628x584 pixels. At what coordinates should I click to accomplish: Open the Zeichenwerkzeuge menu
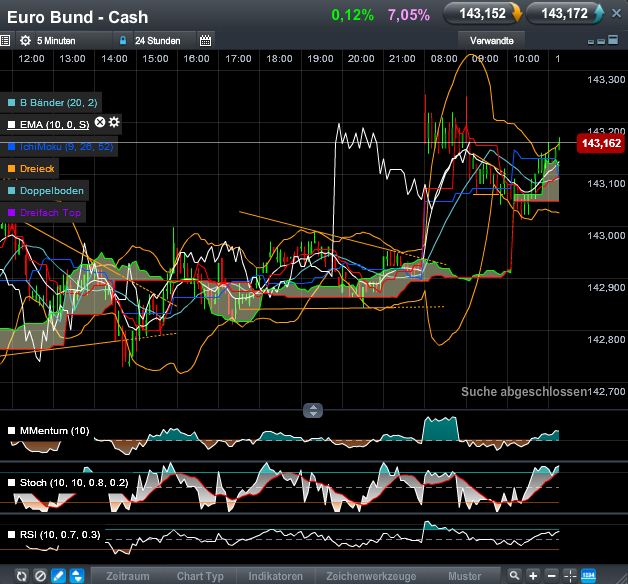(x=371, y=576)
